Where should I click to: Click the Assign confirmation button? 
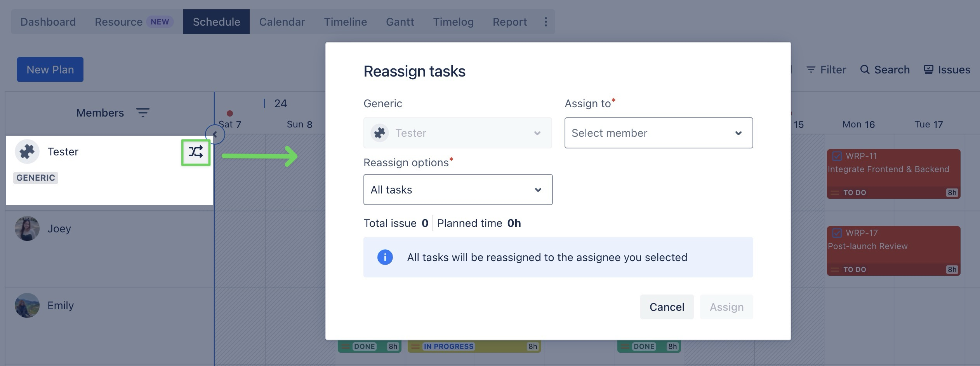[726, 307]
